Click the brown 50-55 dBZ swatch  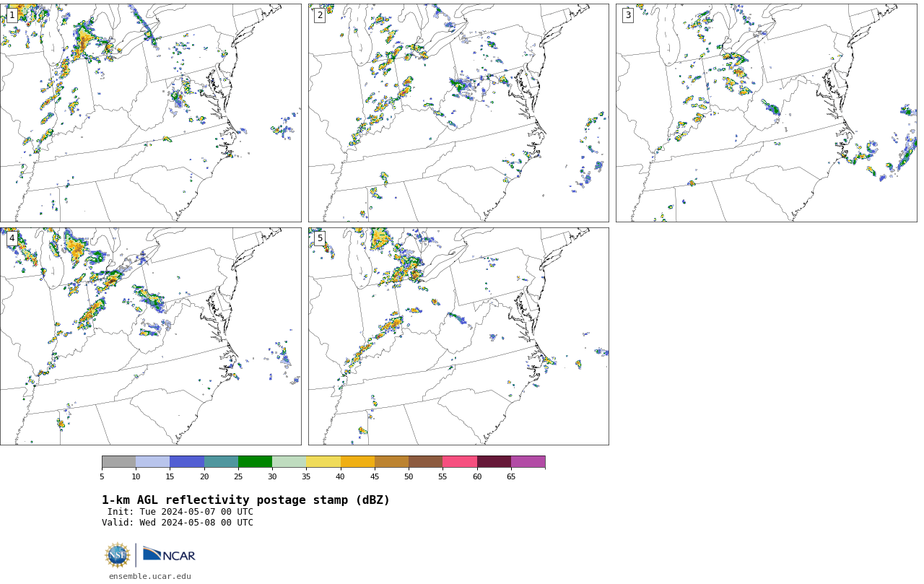coord(425,462)
